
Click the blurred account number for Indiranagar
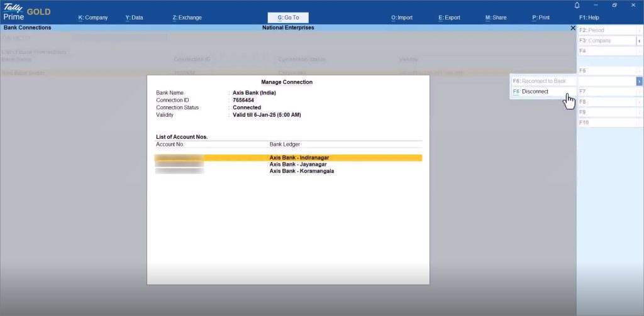coord(179,158)
